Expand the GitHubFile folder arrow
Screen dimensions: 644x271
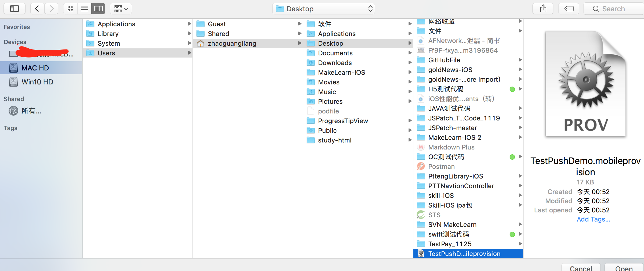(x=520, y=60)
